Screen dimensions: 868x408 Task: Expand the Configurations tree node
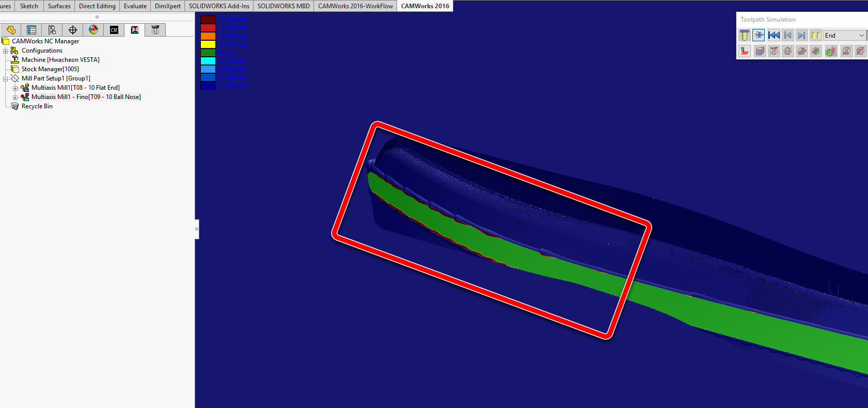[x=6, y=51]
